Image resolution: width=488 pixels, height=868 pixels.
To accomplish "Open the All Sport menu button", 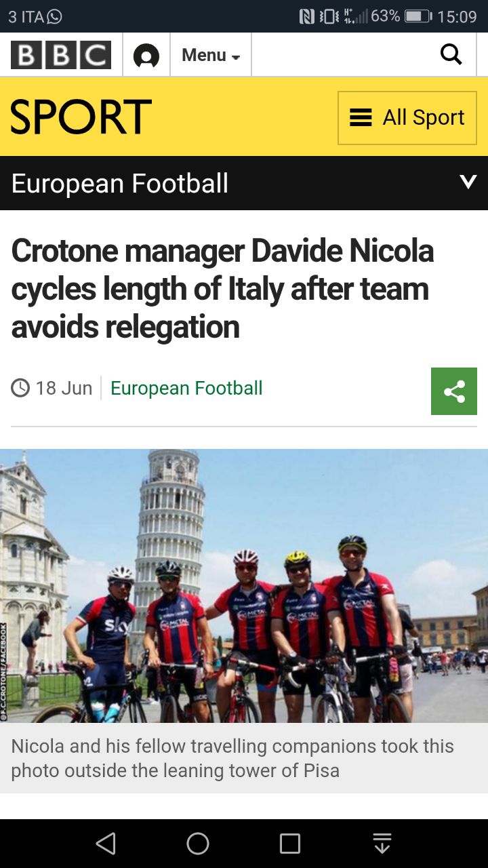I will point(407,118).
